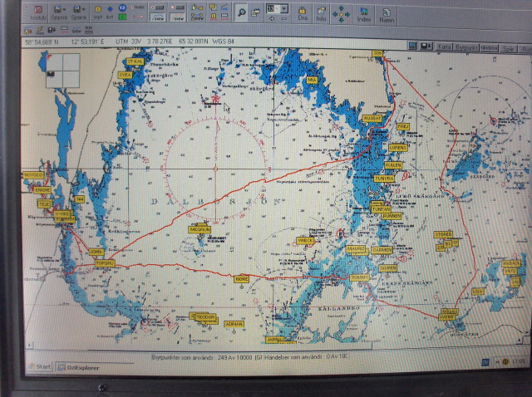Open the Index map icon
This screenshot has height=397, width=532.
click(364, 12)
